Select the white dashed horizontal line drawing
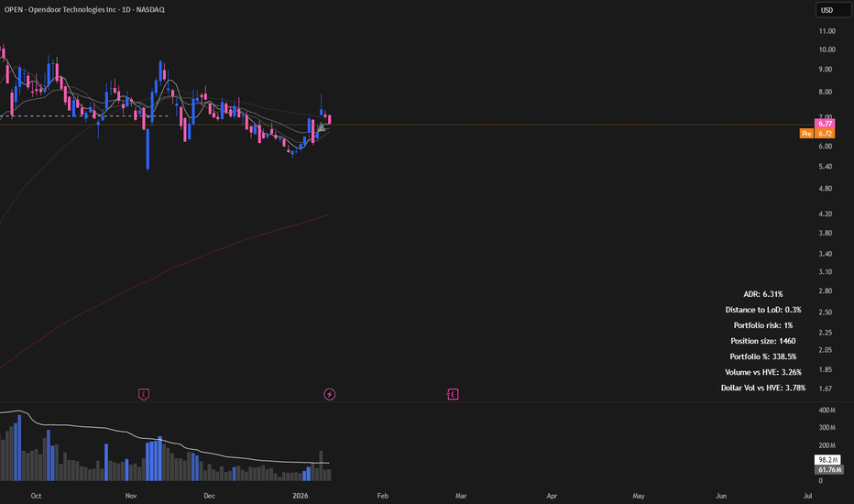 (84, 116)
